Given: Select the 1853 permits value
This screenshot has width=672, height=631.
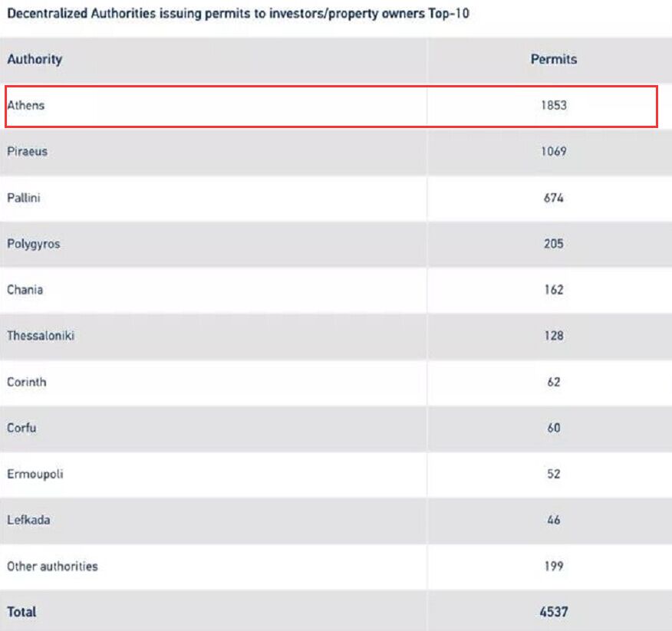Looking at the screenshot, I should tap(553, 106).
